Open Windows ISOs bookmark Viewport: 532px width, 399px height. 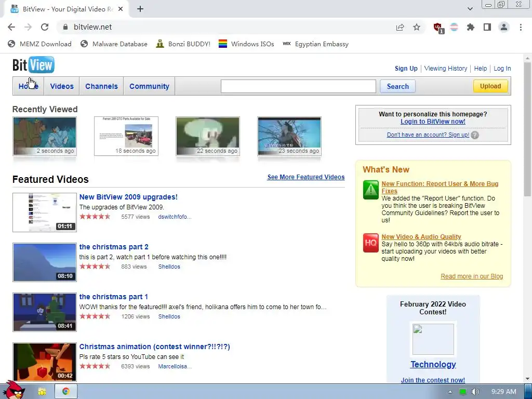[246, 44]
